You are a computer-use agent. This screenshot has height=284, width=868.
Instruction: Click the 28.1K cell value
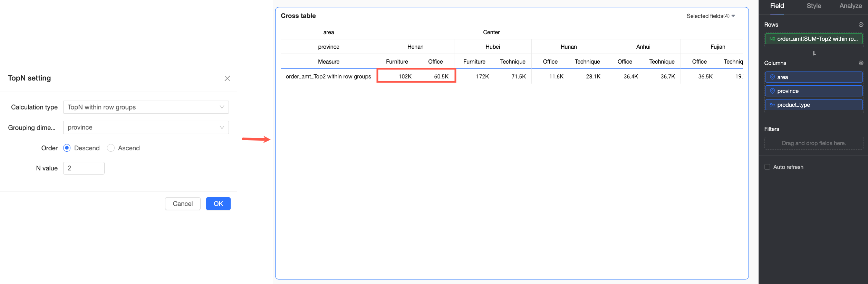[x=593, y=76]
